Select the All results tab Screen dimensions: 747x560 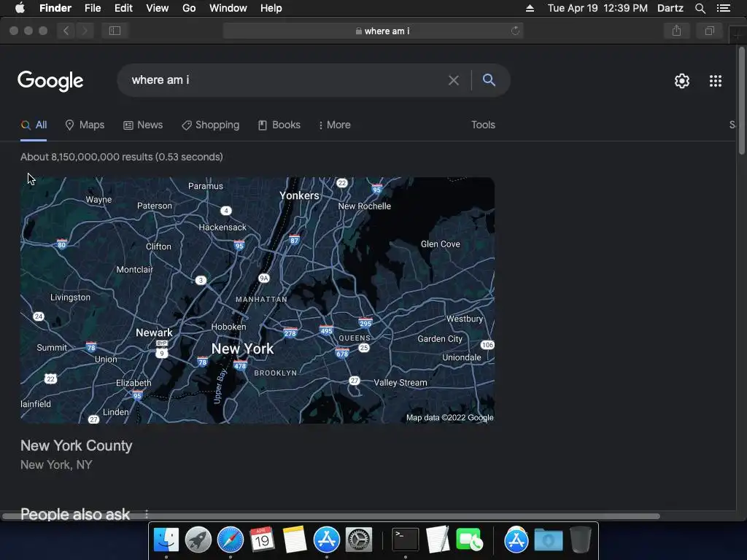(34, 125)
